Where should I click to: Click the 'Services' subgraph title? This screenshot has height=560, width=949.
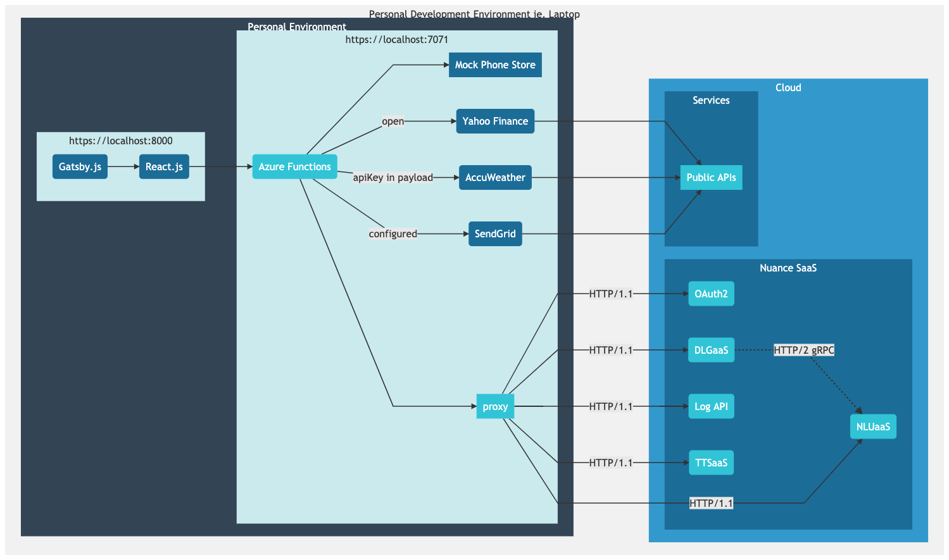point(711,101)
